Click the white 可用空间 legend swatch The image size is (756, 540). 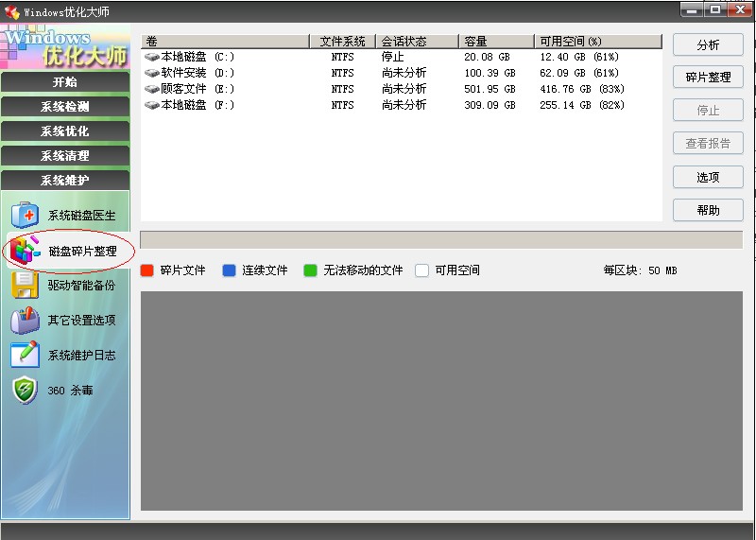[421, 270]
